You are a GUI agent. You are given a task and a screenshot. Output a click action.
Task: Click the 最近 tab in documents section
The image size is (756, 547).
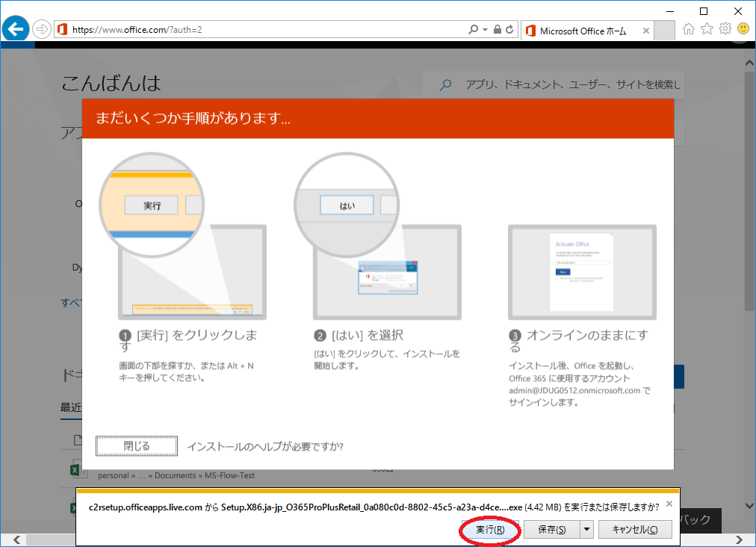pos(71,407)
